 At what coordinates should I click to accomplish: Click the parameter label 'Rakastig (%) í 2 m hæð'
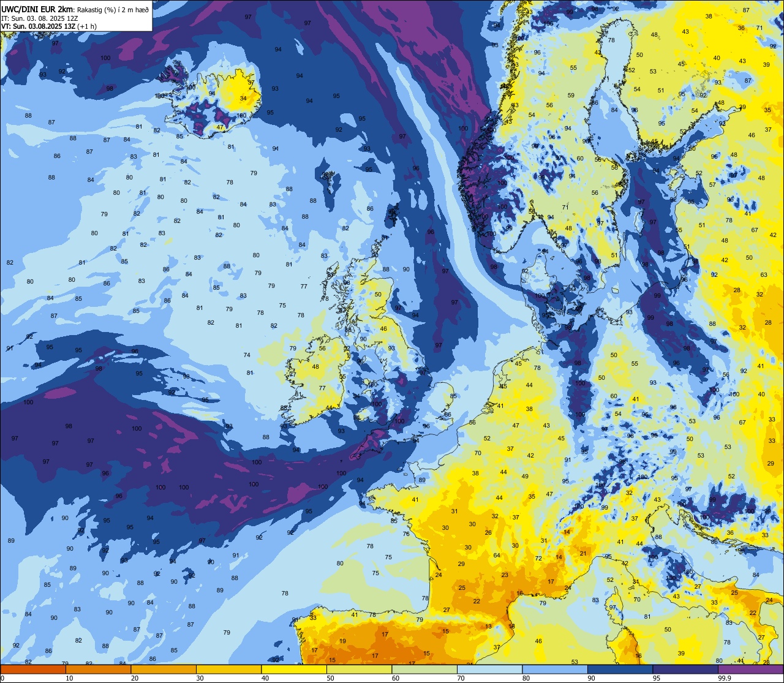coord(112,10)
